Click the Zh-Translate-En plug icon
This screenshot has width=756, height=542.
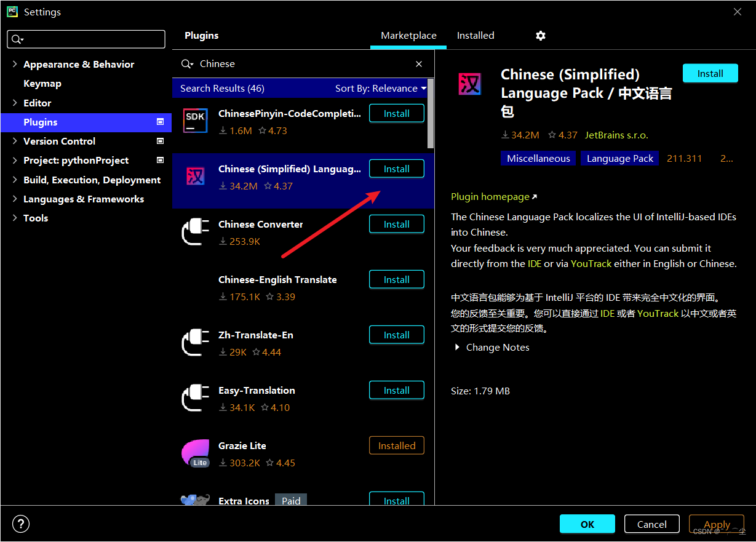point(195,343)
